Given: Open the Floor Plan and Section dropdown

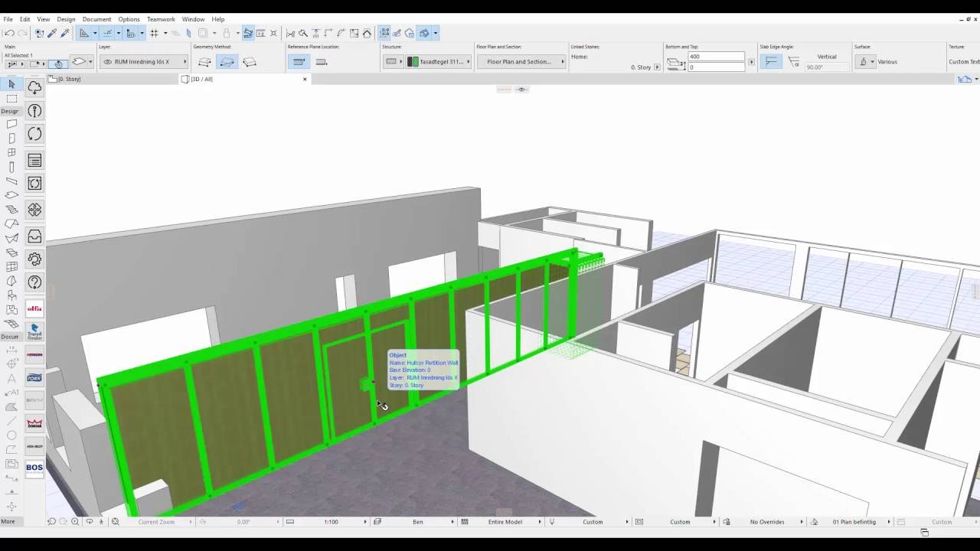Looking at the screenshot, I should click(x=521, y=62).
